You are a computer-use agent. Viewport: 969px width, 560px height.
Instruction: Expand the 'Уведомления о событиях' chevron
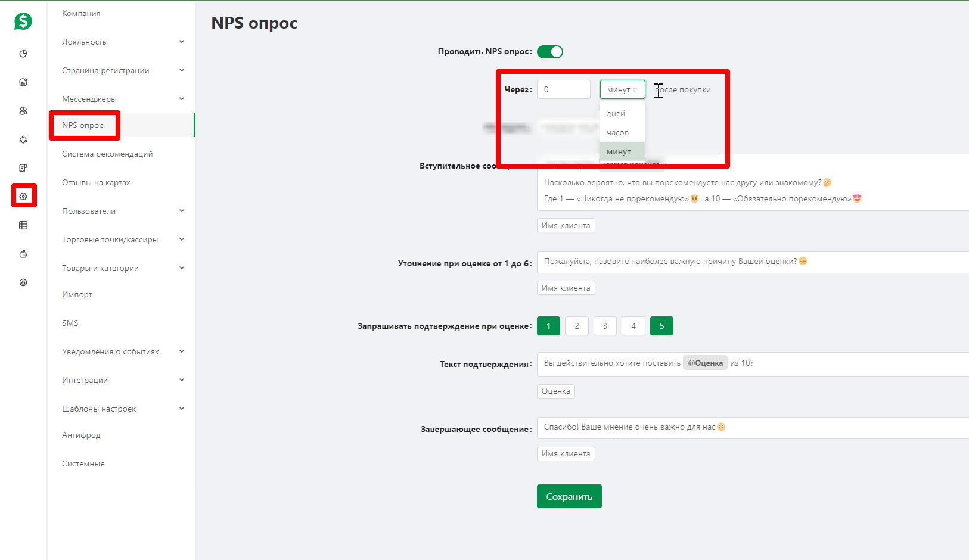point(182,351)
